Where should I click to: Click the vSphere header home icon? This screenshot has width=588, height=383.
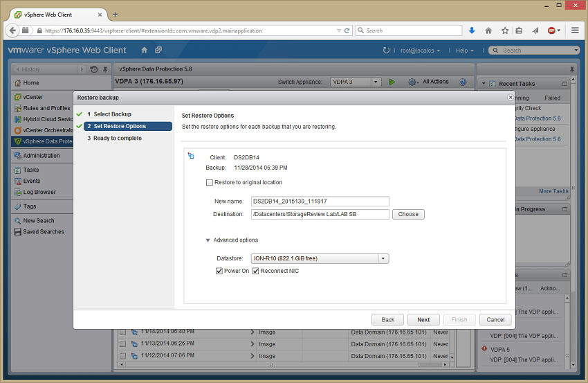pos(145,50)
